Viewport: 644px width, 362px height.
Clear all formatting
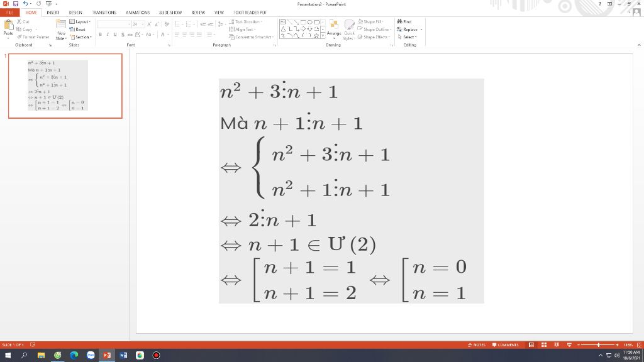click(167, 25)
